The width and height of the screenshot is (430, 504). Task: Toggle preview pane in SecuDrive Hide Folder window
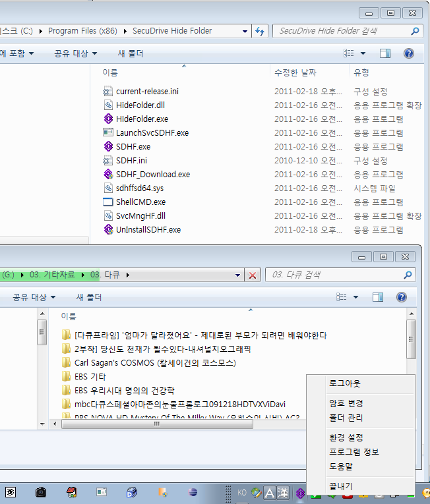[x=385, y=53]
